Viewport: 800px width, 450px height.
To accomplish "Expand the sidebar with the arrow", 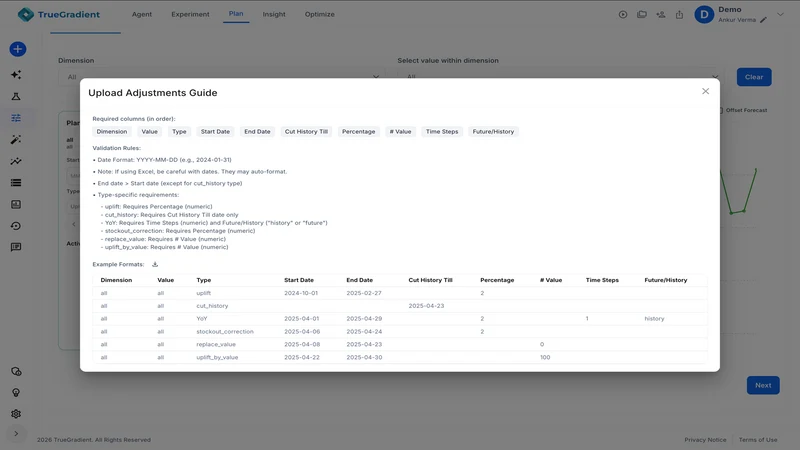I will point(16,434).
